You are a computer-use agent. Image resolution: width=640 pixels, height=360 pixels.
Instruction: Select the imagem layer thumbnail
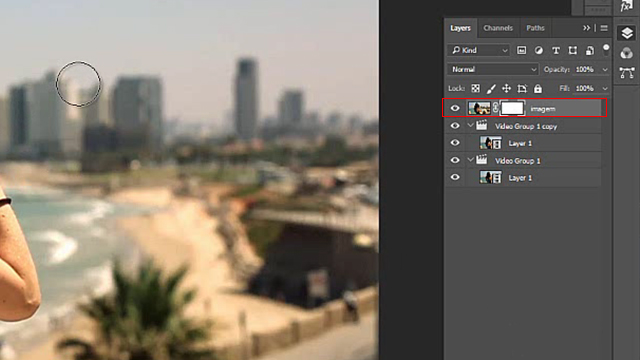(x=479, y=108)
